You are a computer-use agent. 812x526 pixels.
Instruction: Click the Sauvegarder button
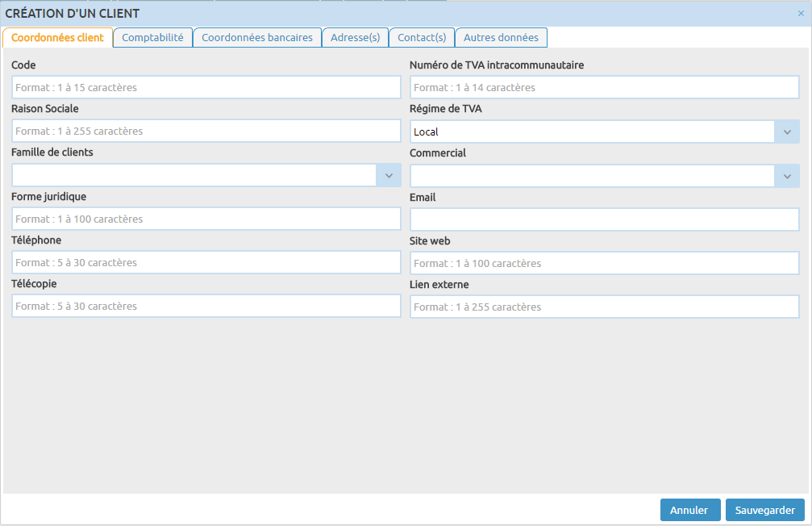764,510
